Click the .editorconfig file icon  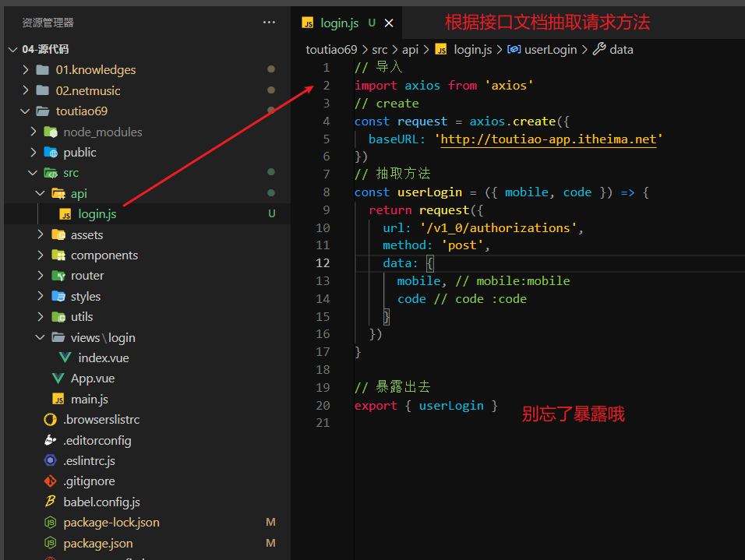pyautogui.click(x=51, y=440)
